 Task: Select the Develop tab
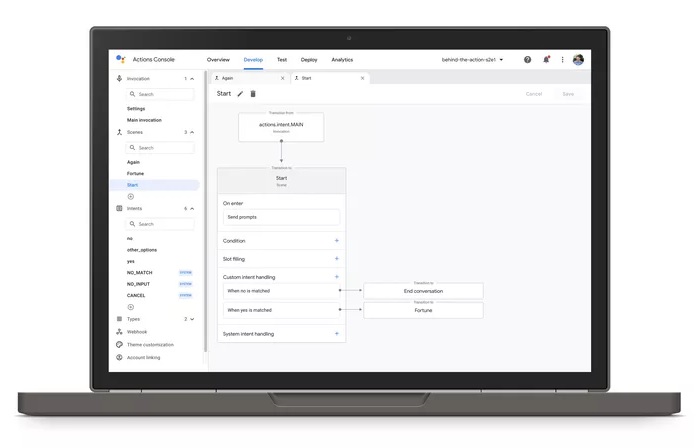tap(253, 60)
